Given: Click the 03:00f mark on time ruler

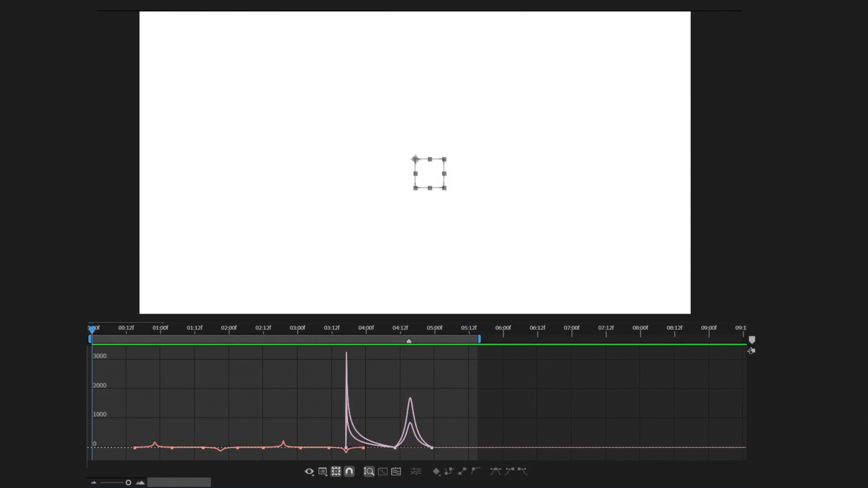Looking at the screenshot, I should coord(297,328).
